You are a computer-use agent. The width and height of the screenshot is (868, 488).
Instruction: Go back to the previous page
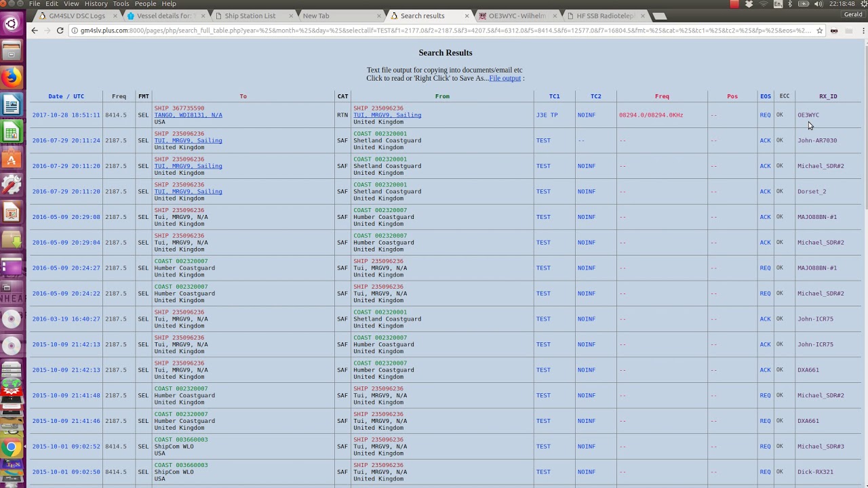tap(35, 30)
